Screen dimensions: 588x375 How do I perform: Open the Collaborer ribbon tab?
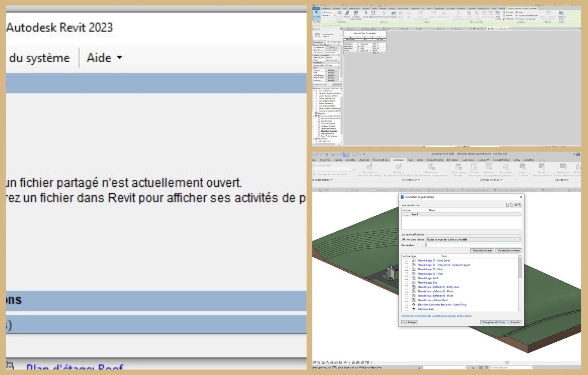(x=398, y=160)
